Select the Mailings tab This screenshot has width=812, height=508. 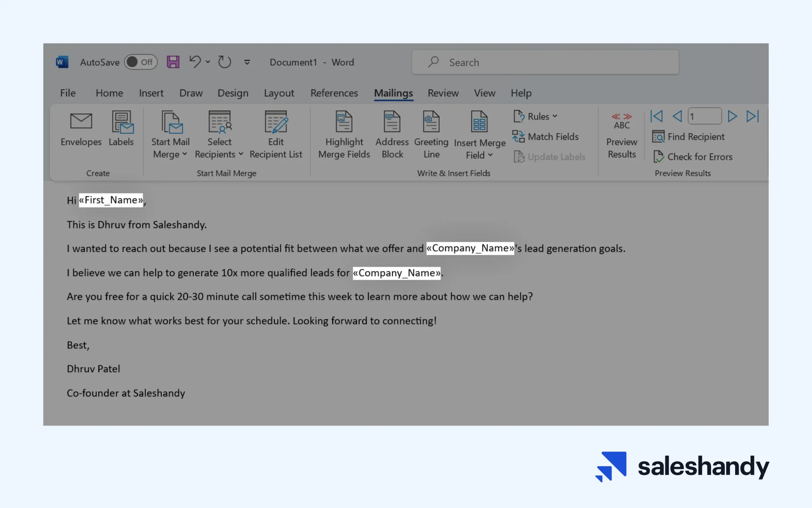393,93
